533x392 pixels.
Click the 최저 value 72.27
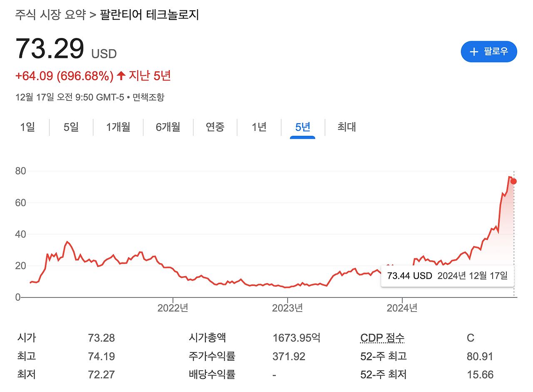tap(102, 375)
